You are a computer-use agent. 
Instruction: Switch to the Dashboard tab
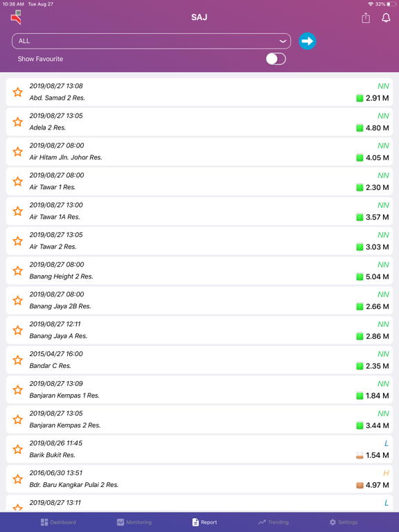(x=58, y=522)
